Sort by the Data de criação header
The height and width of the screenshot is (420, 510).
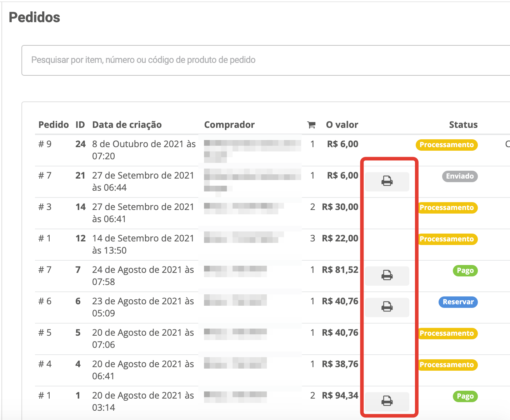[x=127, y=125]
